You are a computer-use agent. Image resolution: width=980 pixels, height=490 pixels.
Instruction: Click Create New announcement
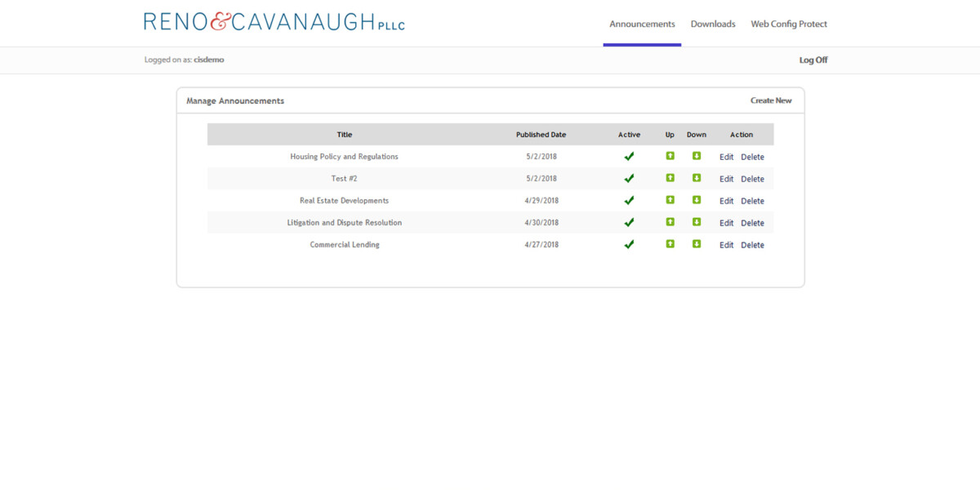(x=771, y=100)
